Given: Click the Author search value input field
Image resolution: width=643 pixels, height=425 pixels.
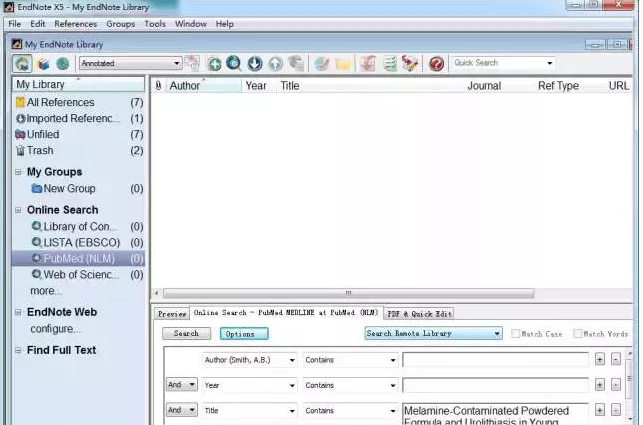Looking at the screenshot, I should coord(495,360).
